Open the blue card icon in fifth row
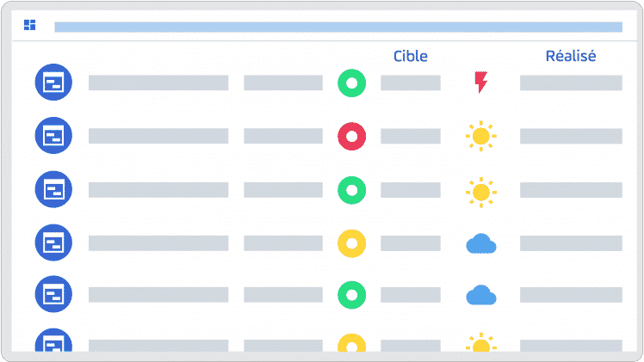644x362 pixels. [x=53, y=294]
